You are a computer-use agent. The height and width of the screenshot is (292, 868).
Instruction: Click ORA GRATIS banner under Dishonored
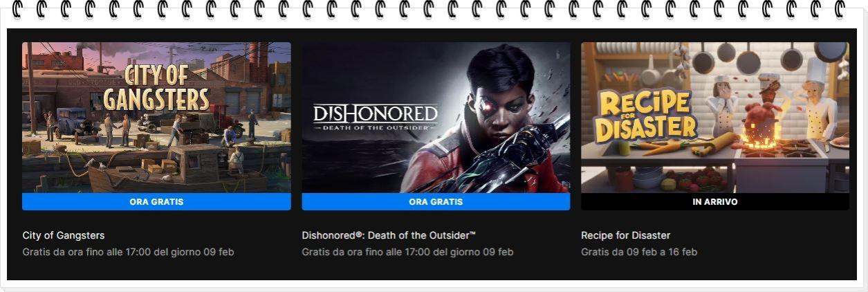pyautogui.click(x=436, y=202)
